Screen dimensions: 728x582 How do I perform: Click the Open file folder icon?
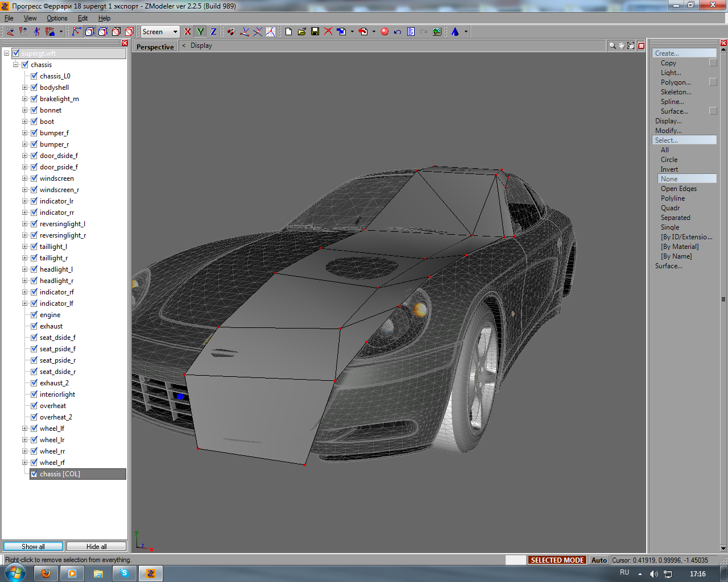tap(302, 32)
